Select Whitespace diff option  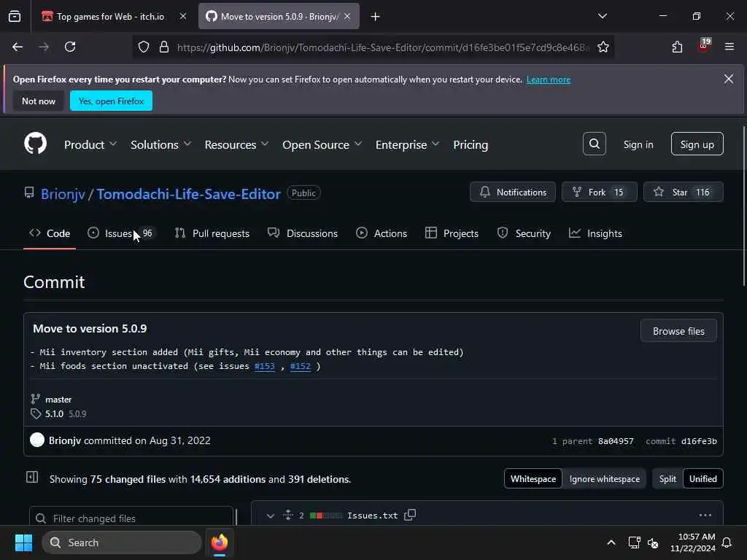coord(533,478)
